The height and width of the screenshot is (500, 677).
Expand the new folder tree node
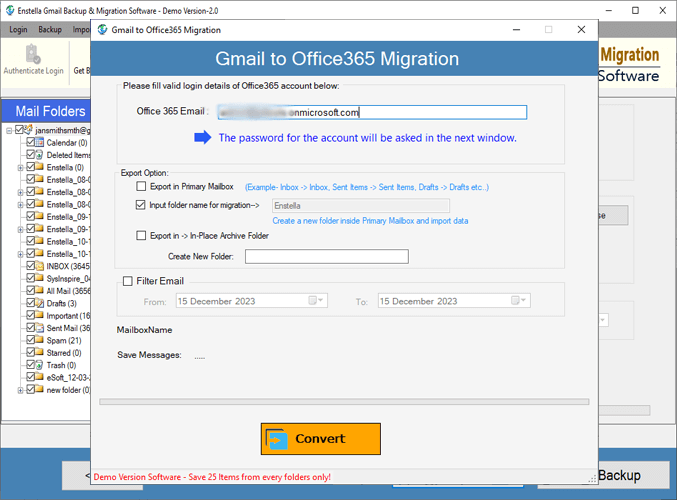(x=20, y=390)
